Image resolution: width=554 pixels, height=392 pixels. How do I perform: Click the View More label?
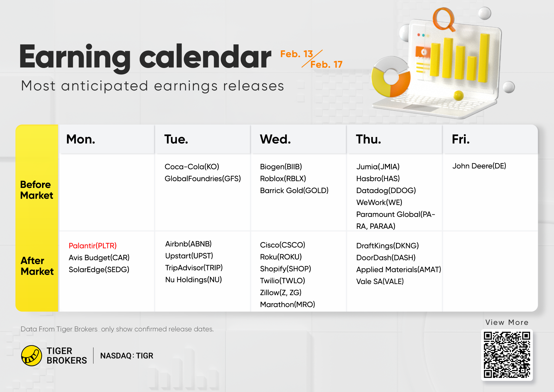pos(507,322)
